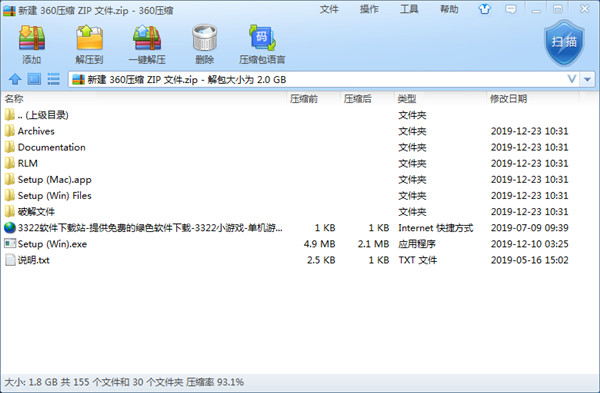Click the 'TXT 文件' type cell
Screen dimensions: 600x393
coord(417,260)
